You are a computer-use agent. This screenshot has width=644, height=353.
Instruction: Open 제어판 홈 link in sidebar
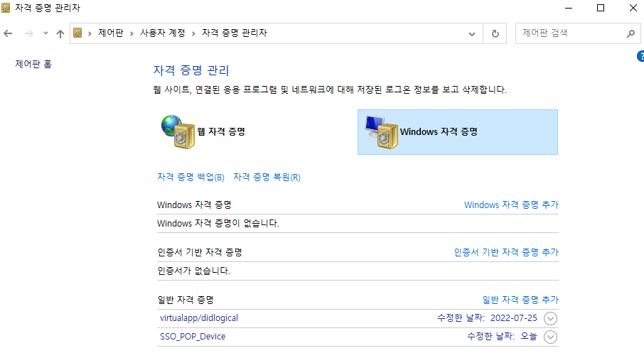point(33,64)
